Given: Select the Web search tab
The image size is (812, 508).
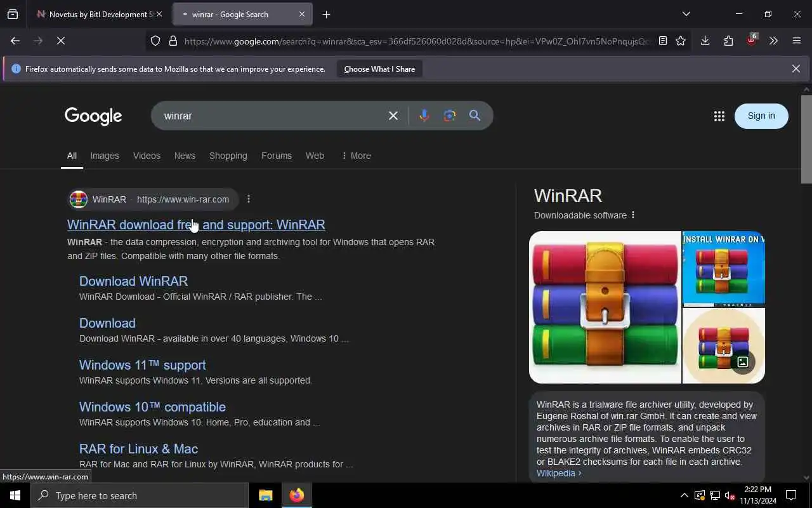Looking at the screenshot, I should (x=315, y=156).
